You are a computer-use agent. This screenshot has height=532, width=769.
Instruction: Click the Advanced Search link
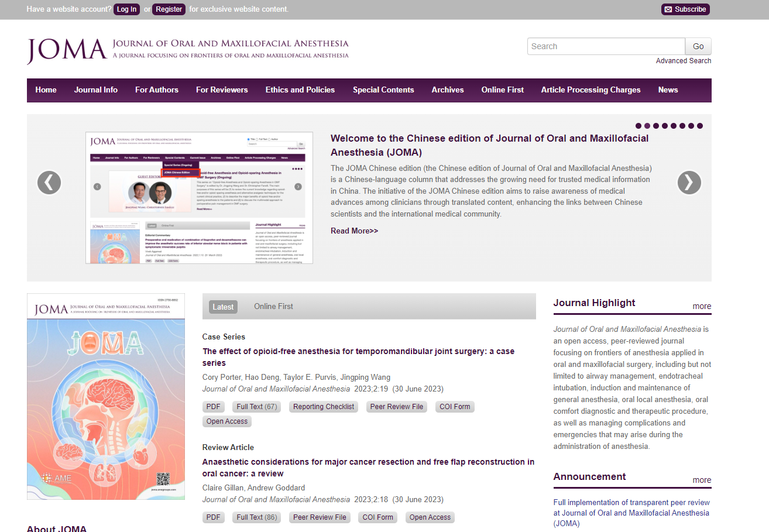pyautogui.click(x=683, y=61)
